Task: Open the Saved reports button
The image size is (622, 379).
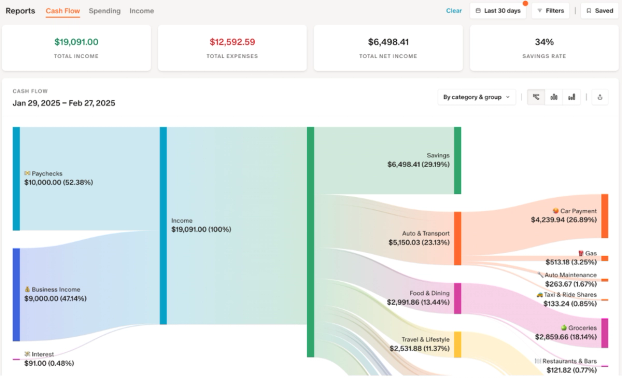Action: (x=600, y=11)
